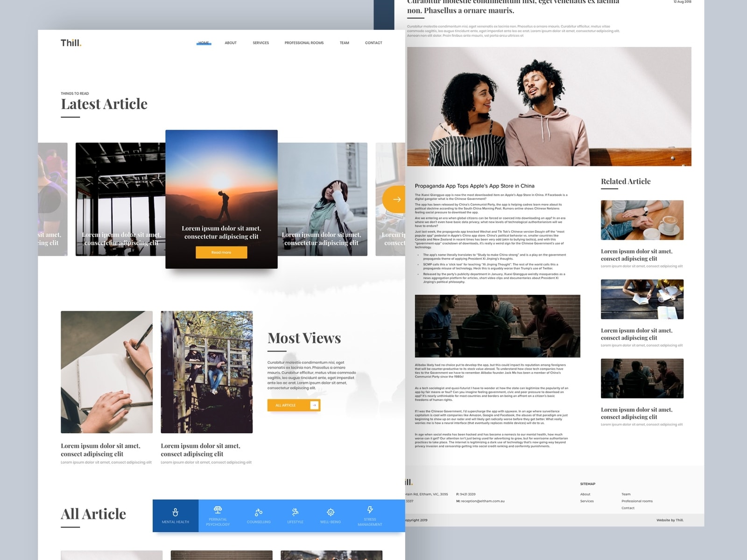Select the Perinatal Psychology scales icon
The width and height of the screenshot is (747, 560).
pyautogui.click(x=218, y=510)
